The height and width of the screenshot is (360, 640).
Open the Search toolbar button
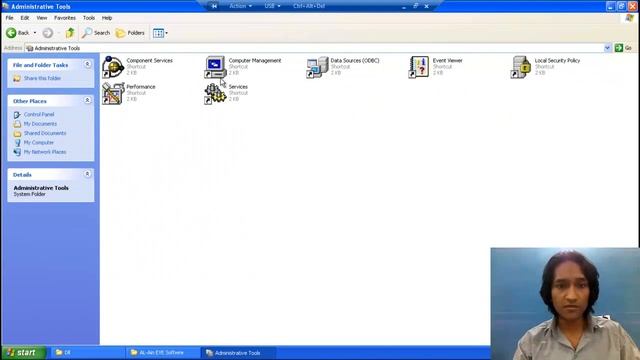(x=96, y=33)
